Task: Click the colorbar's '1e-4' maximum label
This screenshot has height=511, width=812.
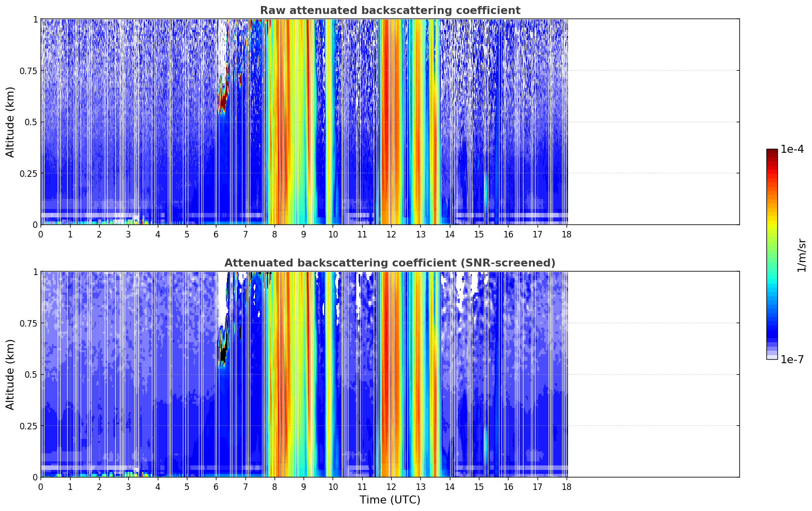Action: 792,149
